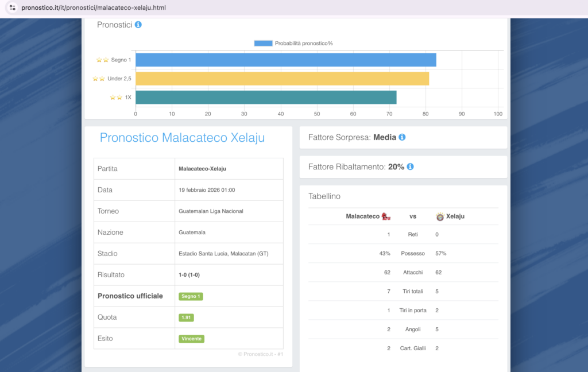The height and width of the screenshot is (372, 588).
Task: Click the Fattore Ribaltamento info icon
Action: [x=410, y=166]
